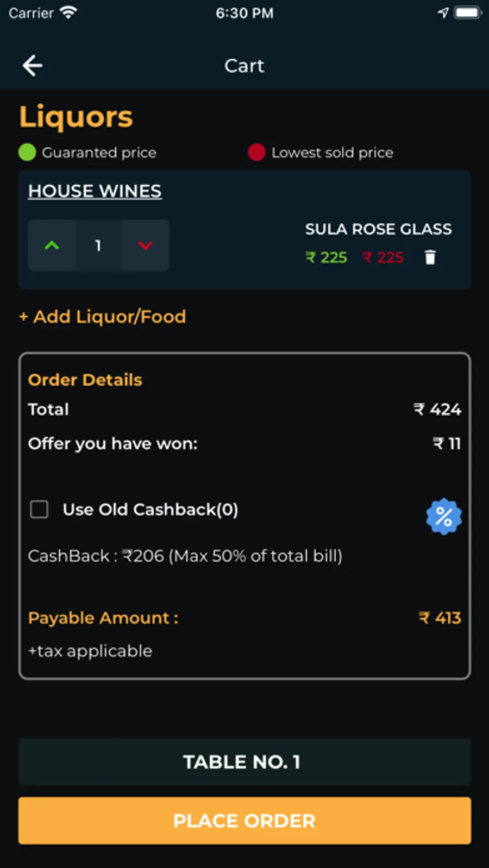Open the Add Liquor/Food link
489x868 pixels.
click(x=103, y=317)
